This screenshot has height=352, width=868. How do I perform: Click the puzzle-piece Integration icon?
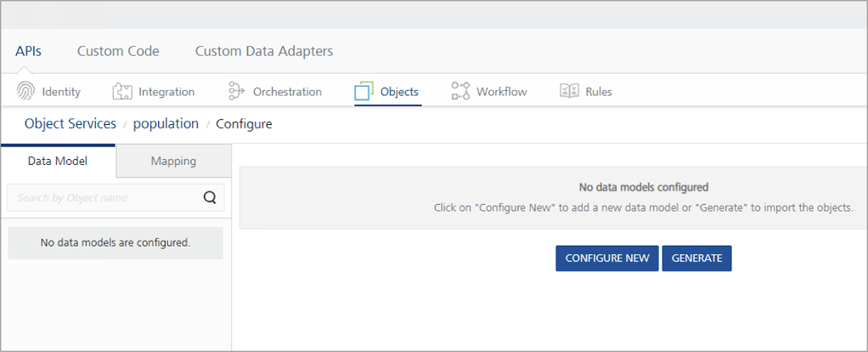[122, 91]
